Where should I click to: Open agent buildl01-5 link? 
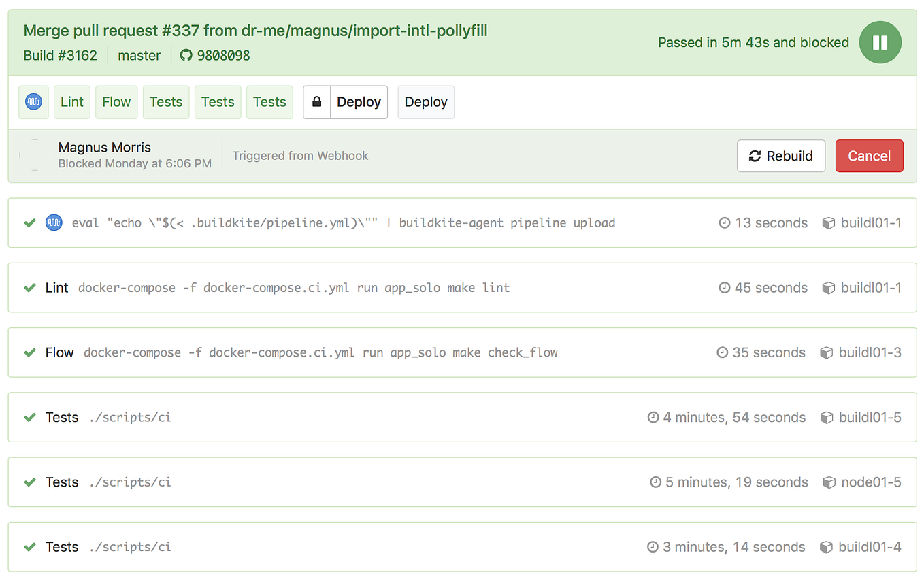(870, 417)
